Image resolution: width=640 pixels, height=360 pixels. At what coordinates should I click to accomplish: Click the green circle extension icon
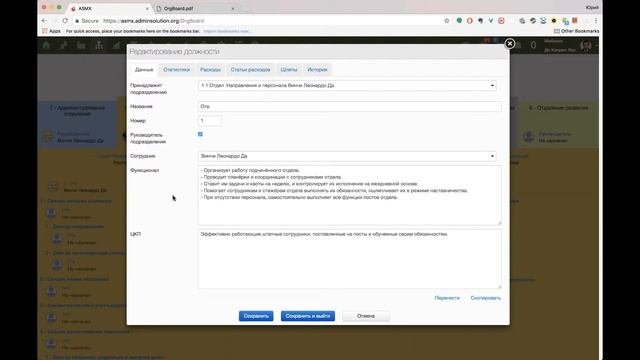459,20
